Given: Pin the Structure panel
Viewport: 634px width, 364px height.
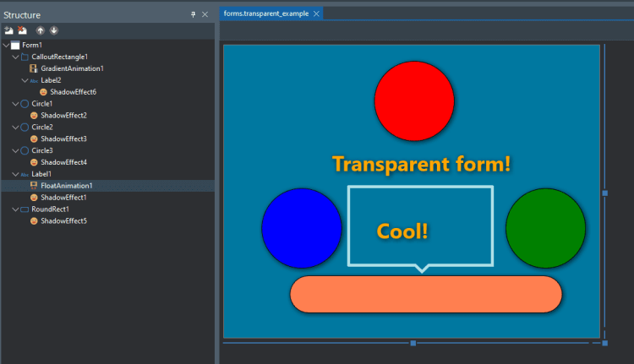Looking at the screenshot, I should [193, 14].
